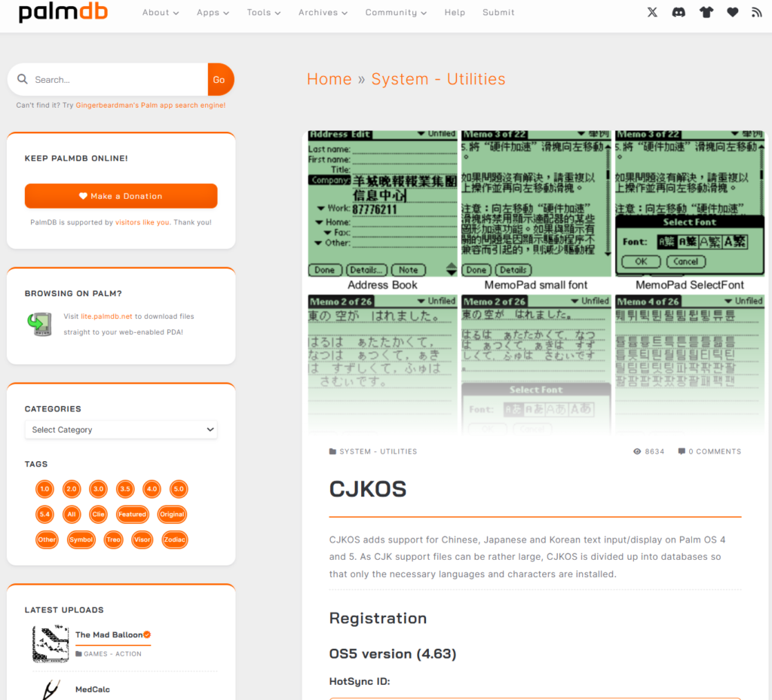772x700 pixels.
Task: Click the OS5 version (4.63) heading
Action: [392, 654]
